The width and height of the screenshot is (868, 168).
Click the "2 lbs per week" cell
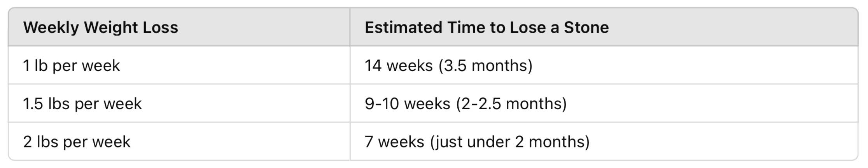pos(77,142)
